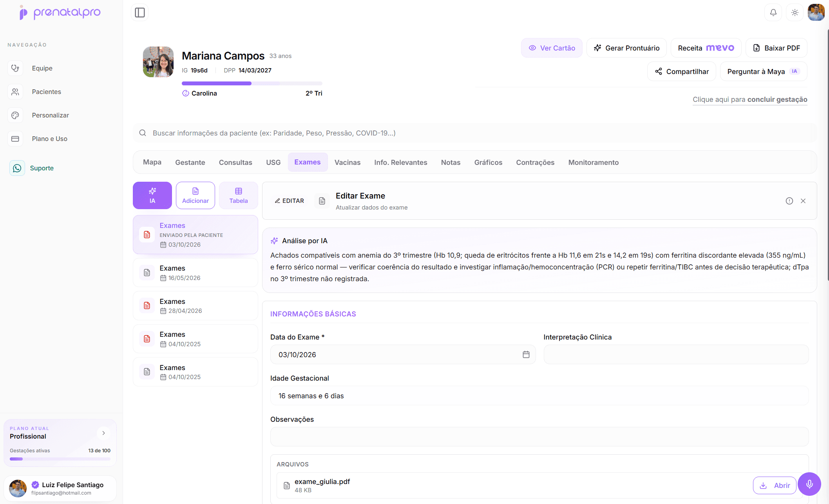Expand the Plano Atual chevron

[103, 433]
